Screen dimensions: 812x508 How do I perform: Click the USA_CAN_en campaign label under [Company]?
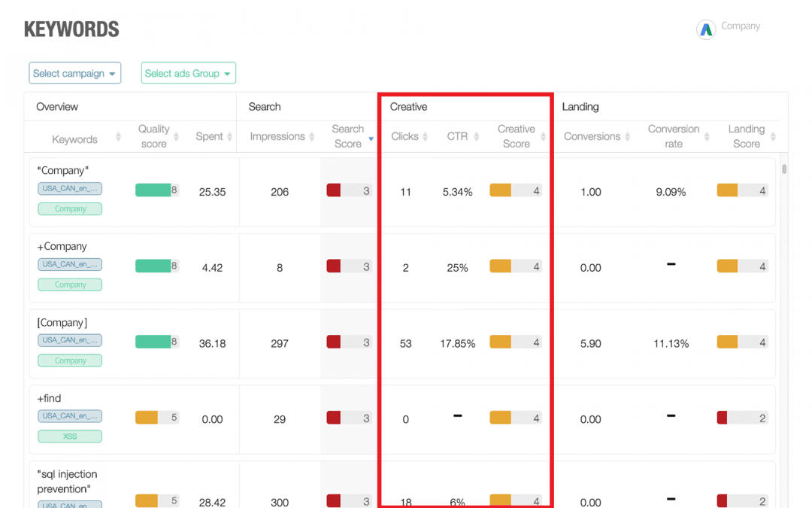tap(70, 340)
